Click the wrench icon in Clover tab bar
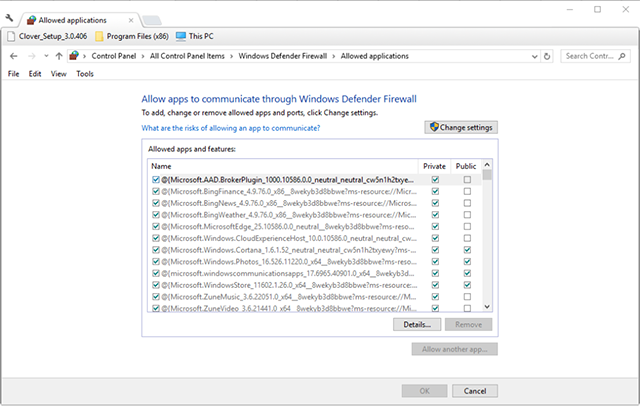The height and width of the screenshot is (406, 640). tap(9, 18)
